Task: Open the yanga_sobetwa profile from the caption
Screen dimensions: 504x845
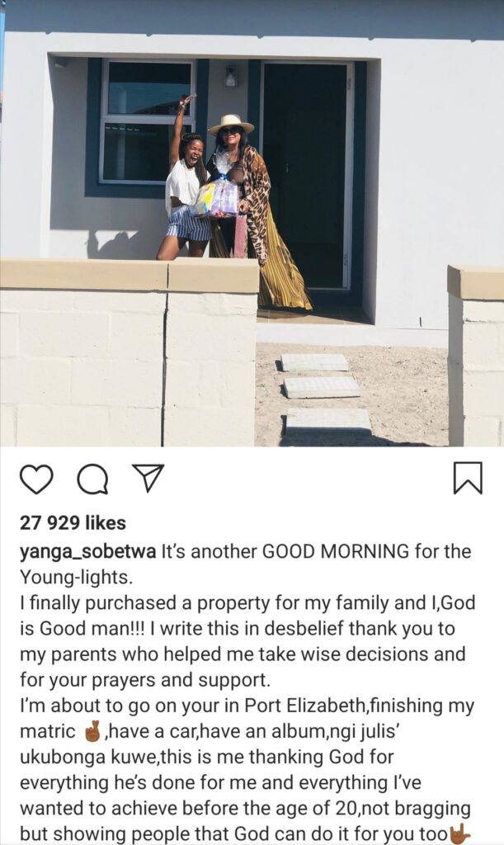Action: pos(87,552)
